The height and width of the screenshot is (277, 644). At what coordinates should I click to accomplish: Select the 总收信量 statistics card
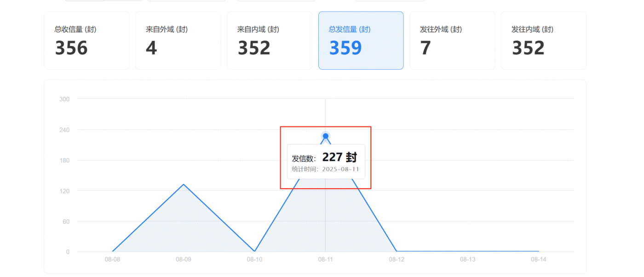point(86,41)
